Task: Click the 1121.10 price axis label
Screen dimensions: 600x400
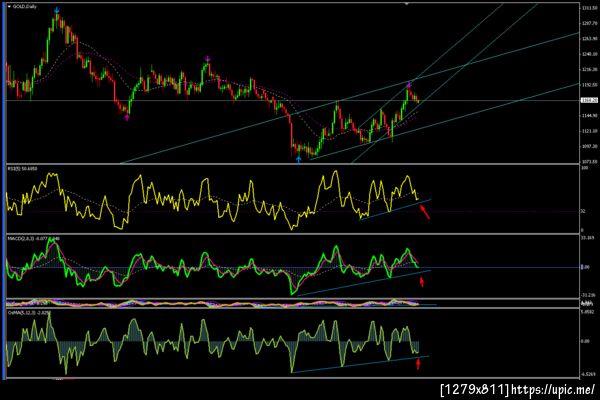Action: pos(590,131)
